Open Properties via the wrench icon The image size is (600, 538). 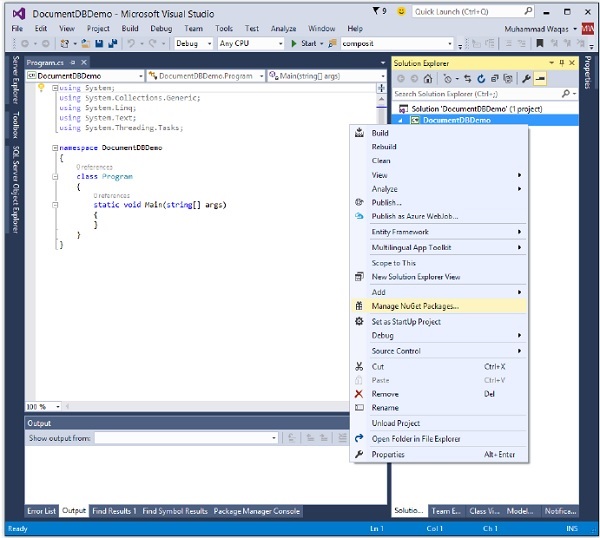(526, 78)
